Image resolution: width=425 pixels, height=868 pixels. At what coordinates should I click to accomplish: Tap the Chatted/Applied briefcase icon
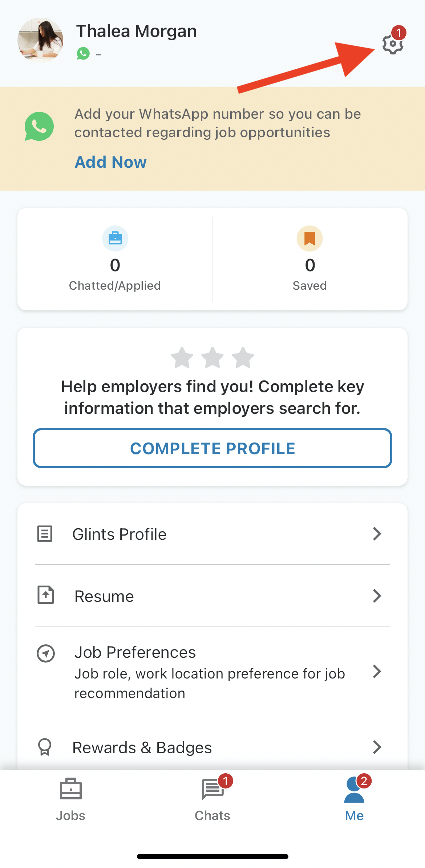coord(115,239)
